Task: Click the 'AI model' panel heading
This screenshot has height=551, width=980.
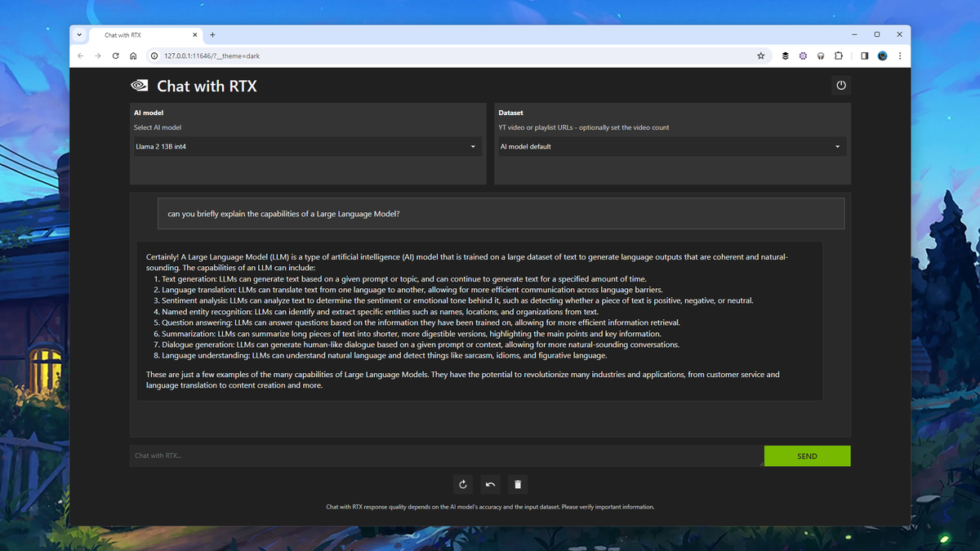Action: click(149, 113)
